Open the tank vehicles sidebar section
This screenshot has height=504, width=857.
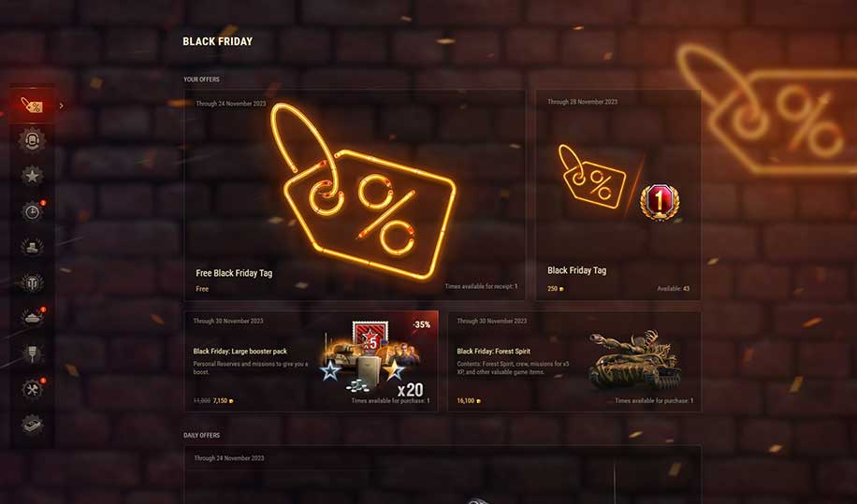32,317
